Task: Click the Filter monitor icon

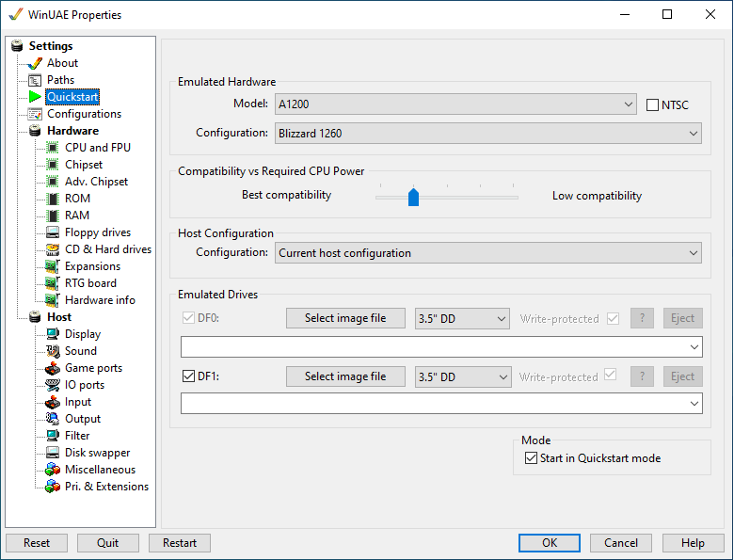Action: tap(53, 436)
